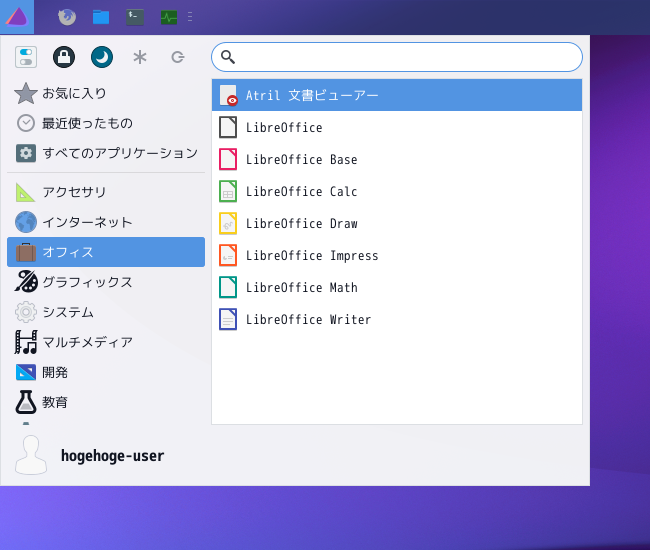
Task: Select すべてのアプリケーション category
Action: (x=106, y=153)
